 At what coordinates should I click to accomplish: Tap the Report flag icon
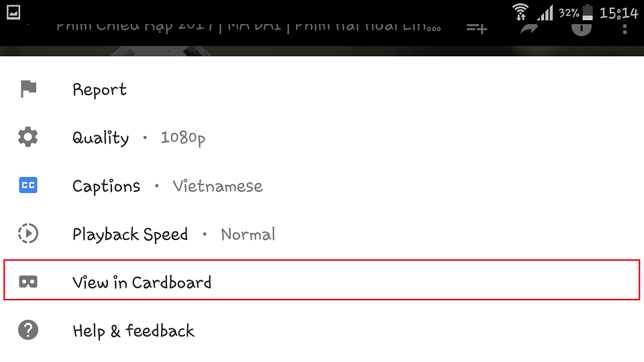point(28,88)
